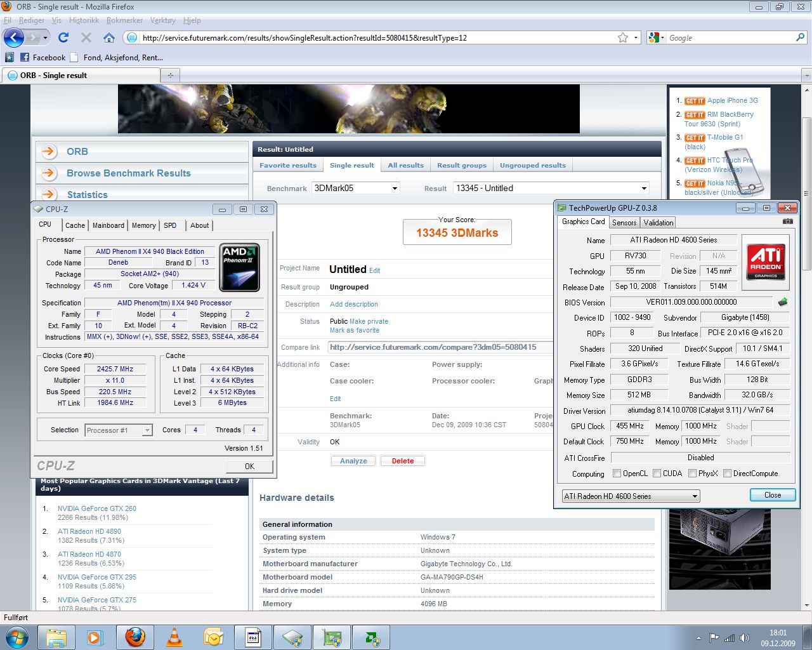
Task: Click OK in the CPU-Z window
Action: [250, 466]
